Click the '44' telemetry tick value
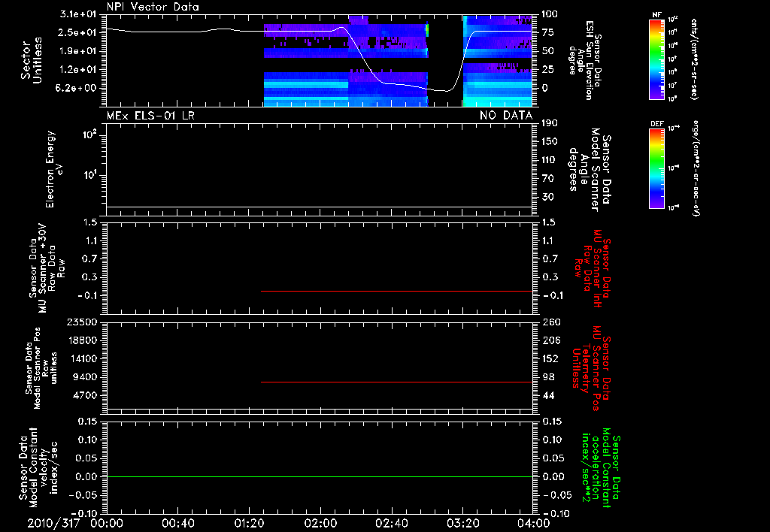Image resolution: width=770 pixels, height=532 pixels. coord(548,395)
